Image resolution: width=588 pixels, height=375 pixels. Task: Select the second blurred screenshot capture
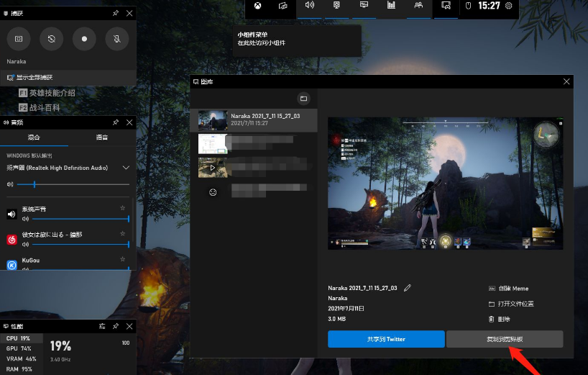tap(254, 144)
